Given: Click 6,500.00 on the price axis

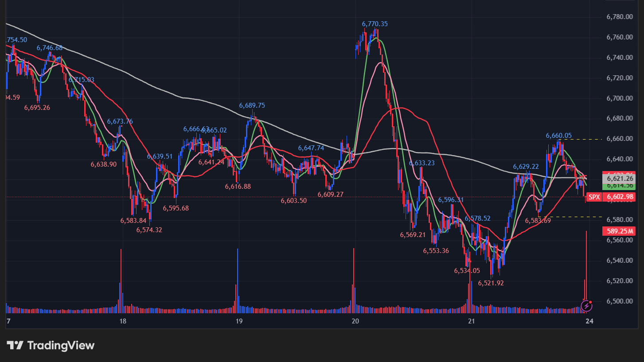Looking at the screenshot, I should 619,301.
